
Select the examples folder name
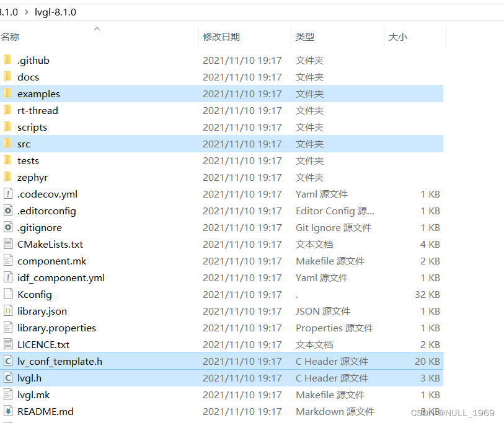tap(38, 94)
